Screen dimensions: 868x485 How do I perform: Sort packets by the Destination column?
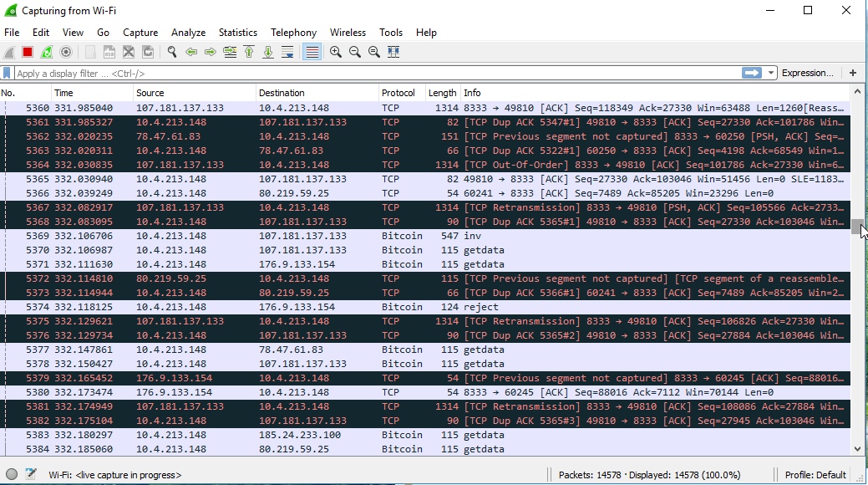[x=317, y=93]
